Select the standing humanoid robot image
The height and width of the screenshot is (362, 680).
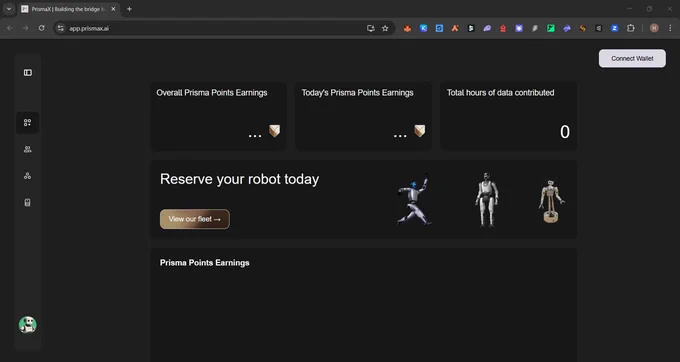pos(487,199)
